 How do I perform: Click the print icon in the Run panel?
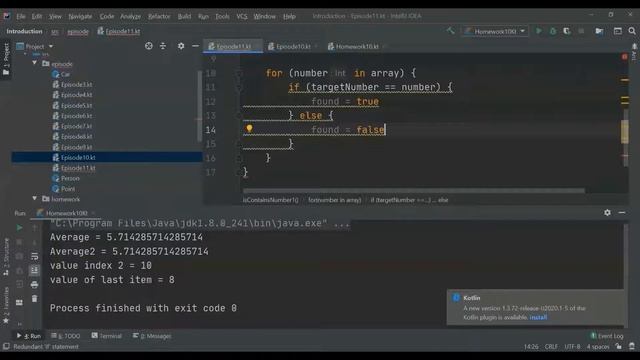(x=35, y=284)
